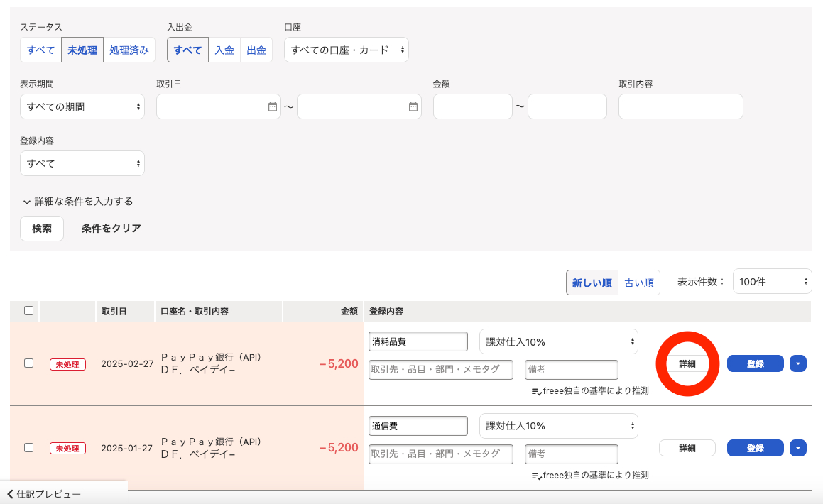Image resolution: width=823 pixels, height=504 pixels.
Task: Switch to the 処理済み status tab
Action: 129,50
